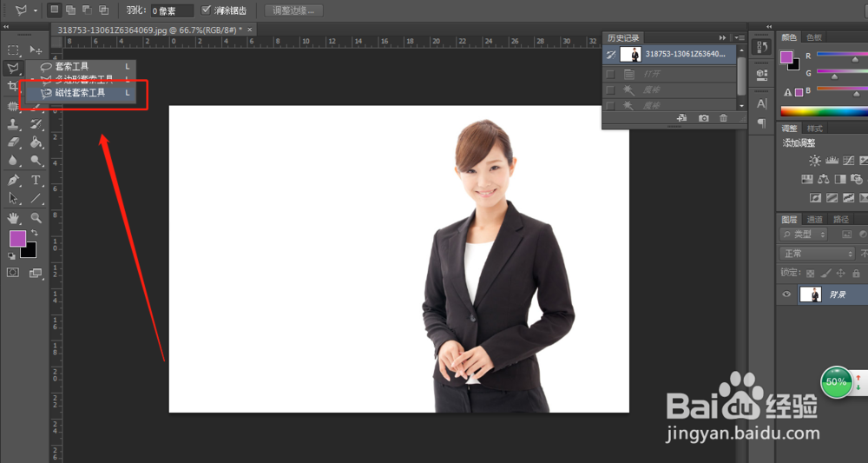868x463 pixels.
Task: Select the Blur tool
Action: [13, 161]
